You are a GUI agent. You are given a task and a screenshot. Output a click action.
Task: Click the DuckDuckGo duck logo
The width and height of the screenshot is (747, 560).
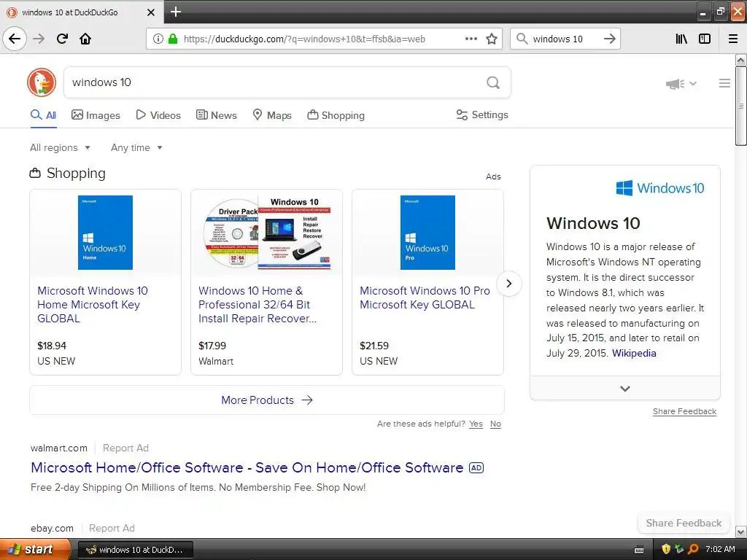(x=42, y=82)
